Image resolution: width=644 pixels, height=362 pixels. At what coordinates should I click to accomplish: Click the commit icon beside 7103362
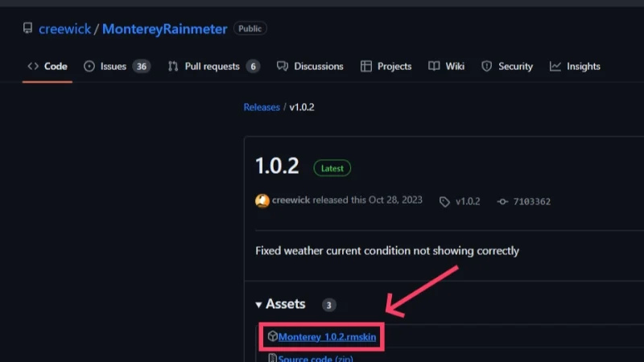(x=502, y=202)
